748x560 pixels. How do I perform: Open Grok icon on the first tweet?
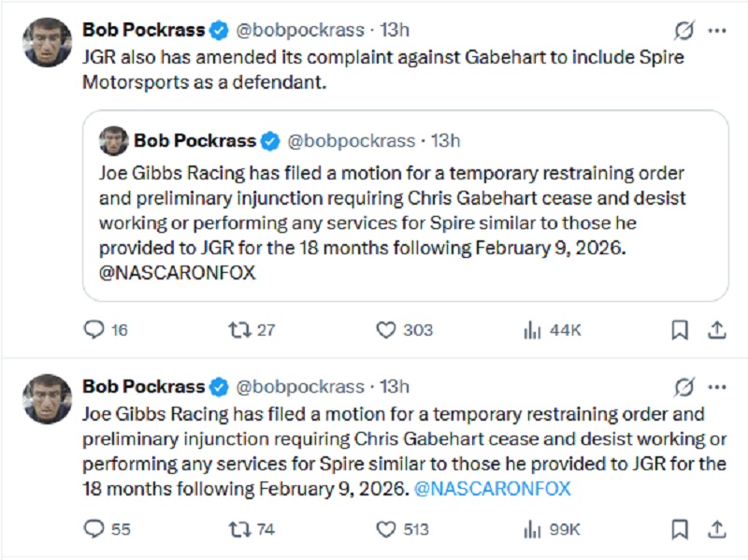pos(684,31)
